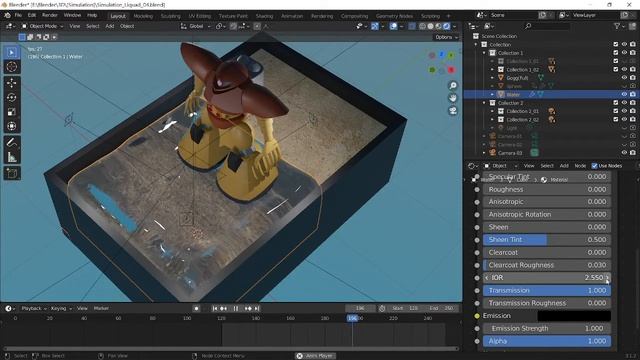The height and width of the screenshot is (360, 640).
Task: Expand Collection 2_02 in outliner
Action: [492, 120]
